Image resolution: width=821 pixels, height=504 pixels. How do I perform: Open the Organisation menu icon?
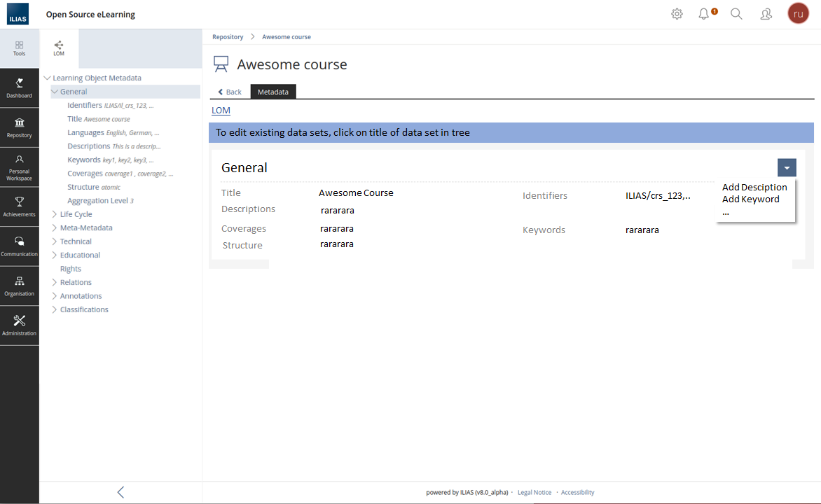pyautogui.click(x=20, y=286)
